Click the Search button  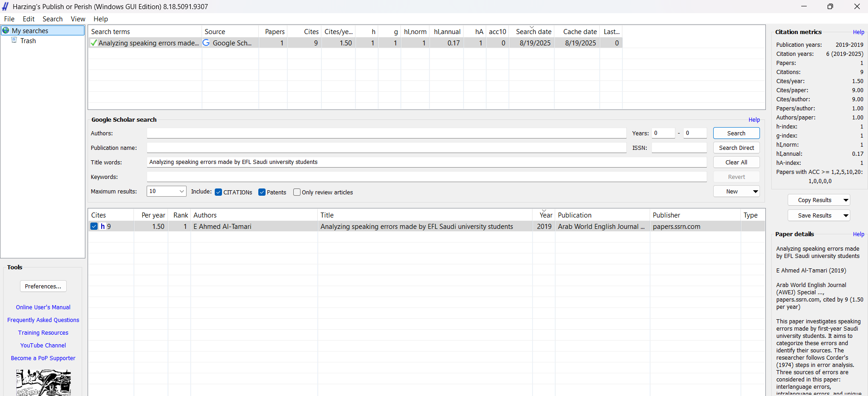coord(736,133)
